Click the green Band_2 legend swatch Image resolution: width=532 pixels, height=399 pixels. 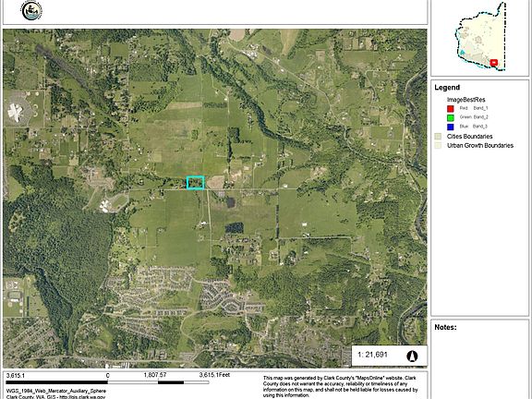point(450,117)
